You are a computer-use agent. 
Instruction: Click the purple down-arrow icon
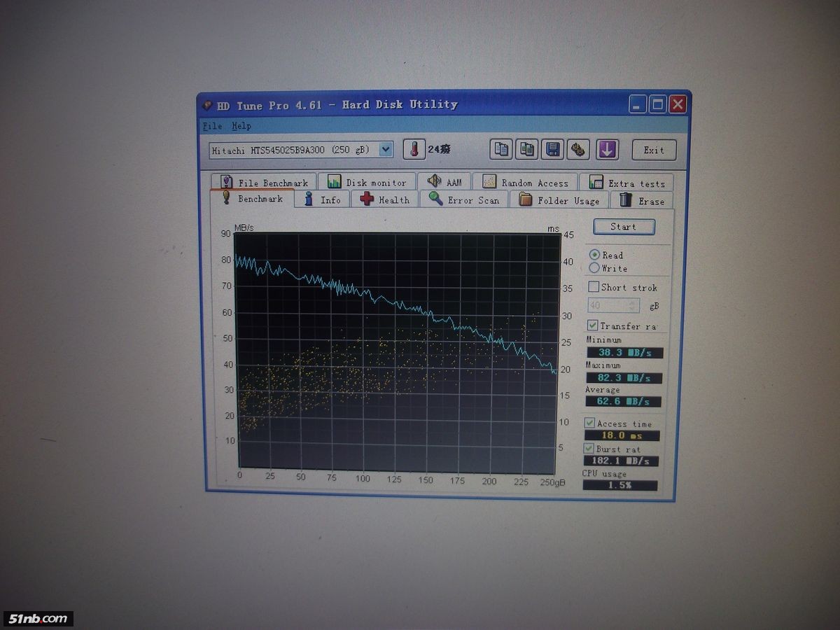click(607, 149)
